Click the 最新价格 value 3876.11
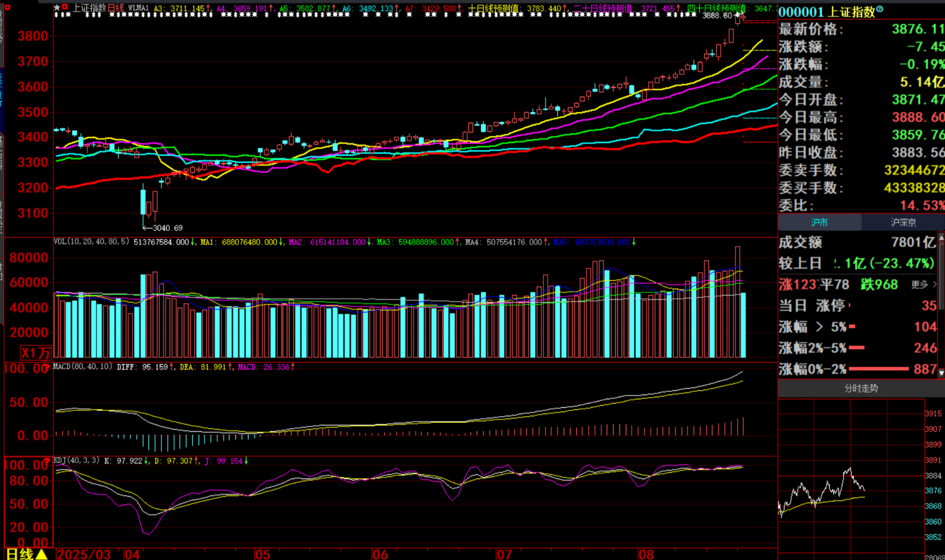The width and height of the screenshot is (945, 560). tap(918, 29)
